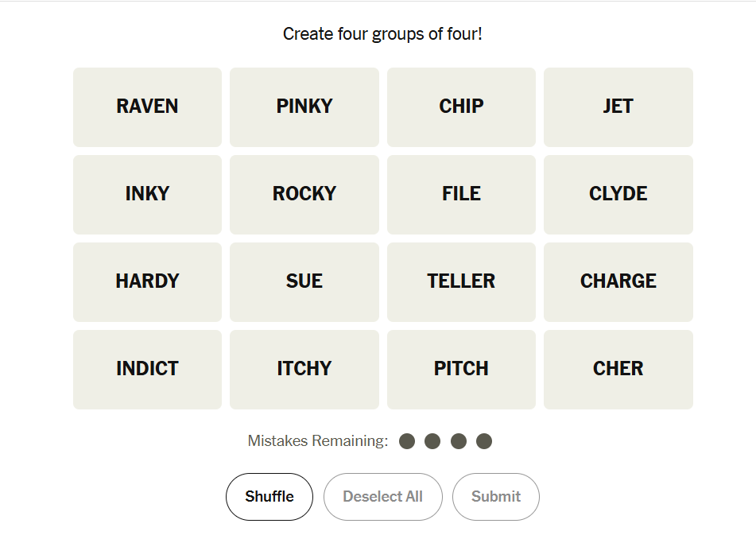
Task: Shuffle the word tiles
Action: (269, 497)
